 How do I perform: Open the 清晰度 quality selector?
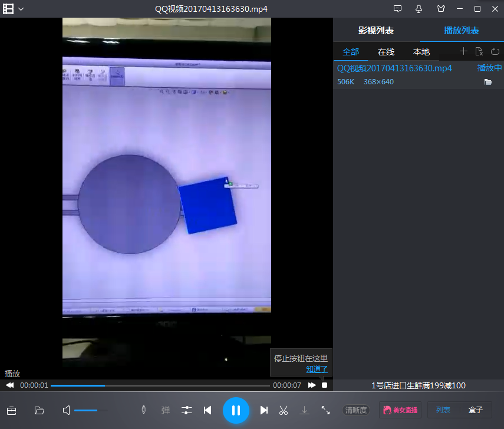[356, 410]
